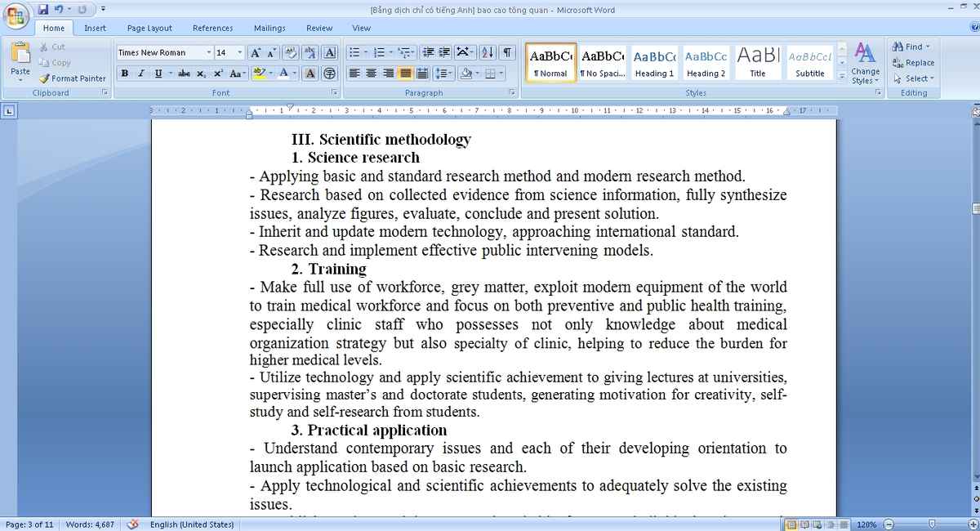
Task: Toggle Italic formatting
Action: coord(140,74)
